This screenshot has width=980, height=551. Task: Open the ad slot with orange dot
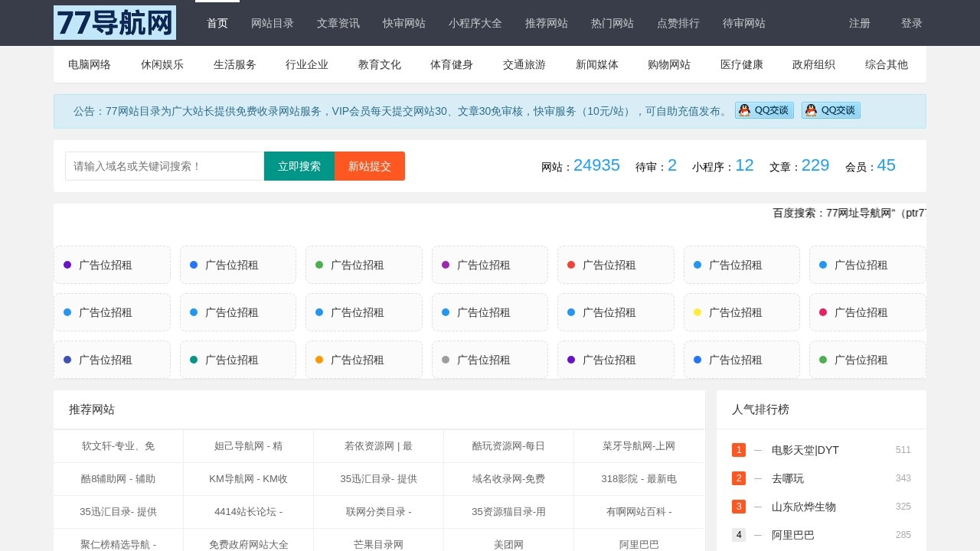[x=364, y=360]
